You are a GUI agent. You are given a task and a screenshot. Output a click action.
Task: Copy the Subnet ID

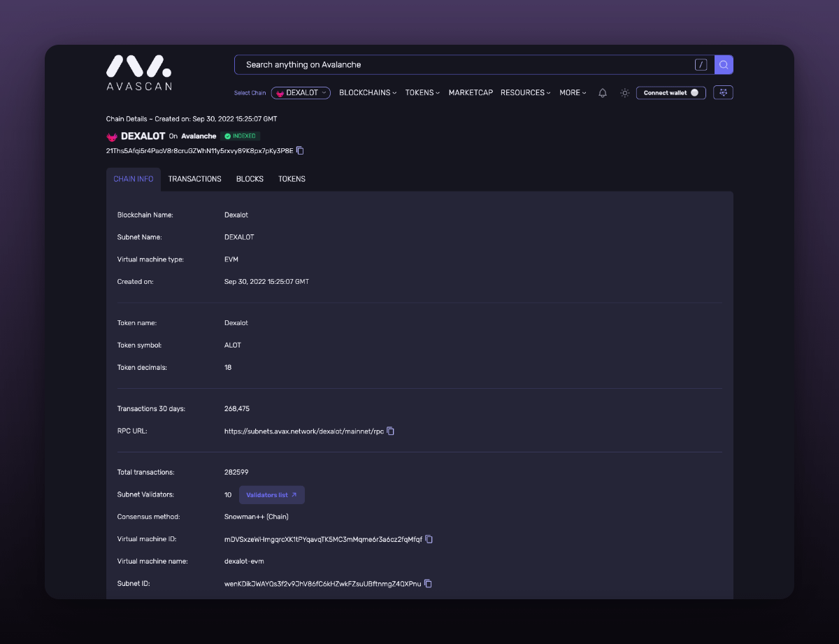point(428,584)
